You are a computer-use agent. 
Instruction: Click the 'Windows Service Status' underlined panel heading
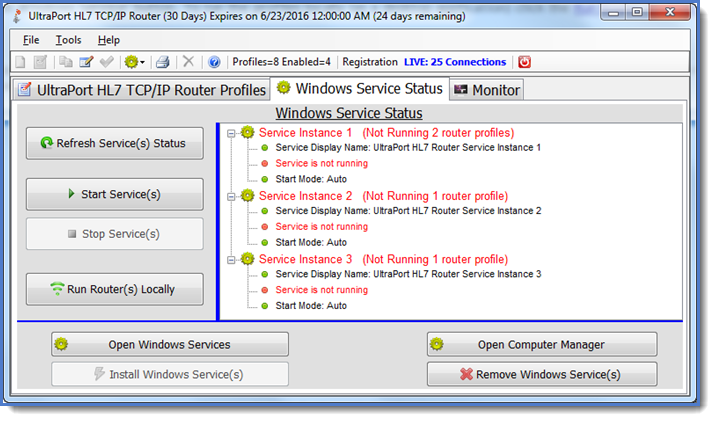coord(349,113)
